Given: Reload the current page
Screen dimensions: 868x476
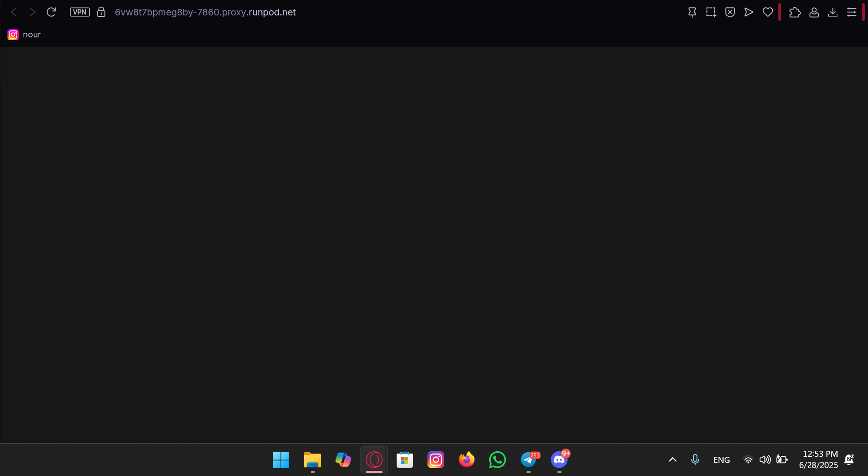Looking at the screenshot, I should pos(51,12).
